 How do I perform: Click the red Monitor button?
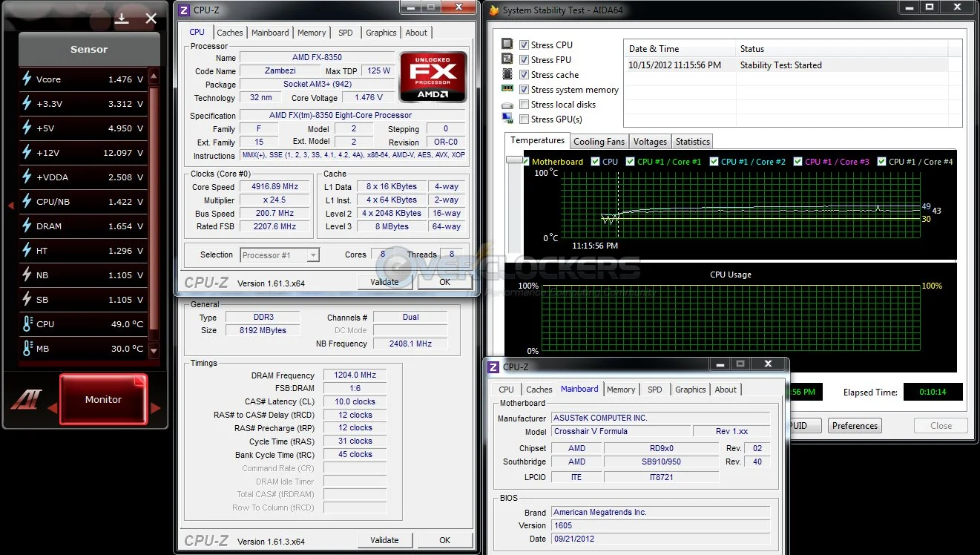(x=103, y=399)
